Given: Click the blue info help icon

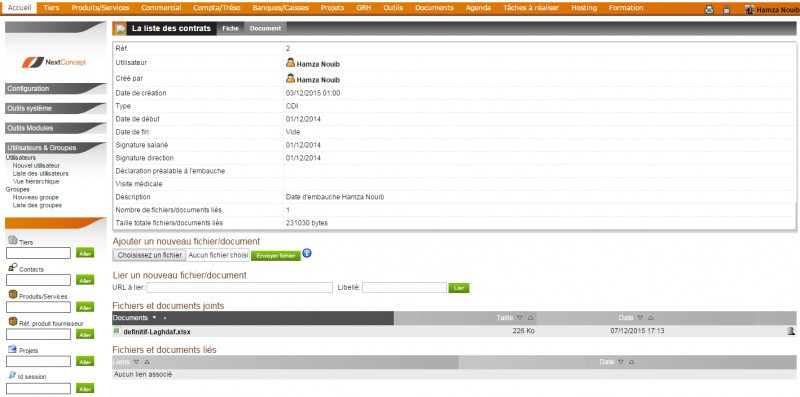Looking at the screenshot, I should tap(307, 253).
